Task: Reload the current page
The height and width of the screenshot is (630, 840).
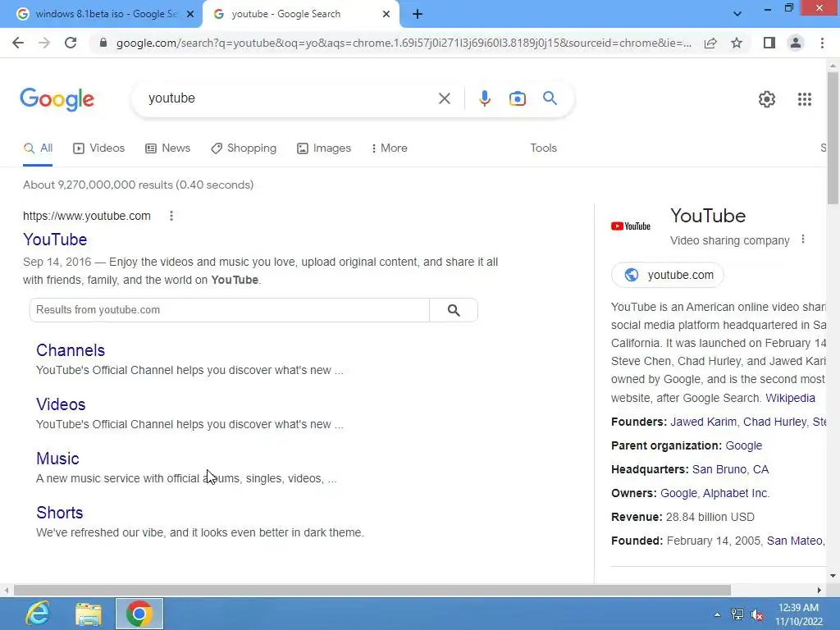Action: 71,43
